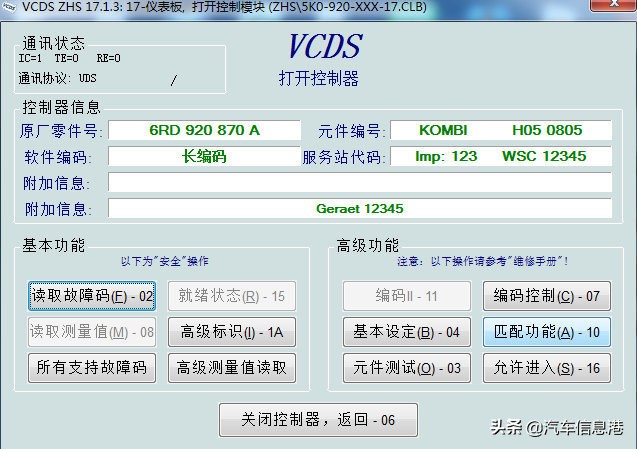Screen dimensions: 637x449
Task: Click the empty first 附加信息 field
Action: click(360, 182)
